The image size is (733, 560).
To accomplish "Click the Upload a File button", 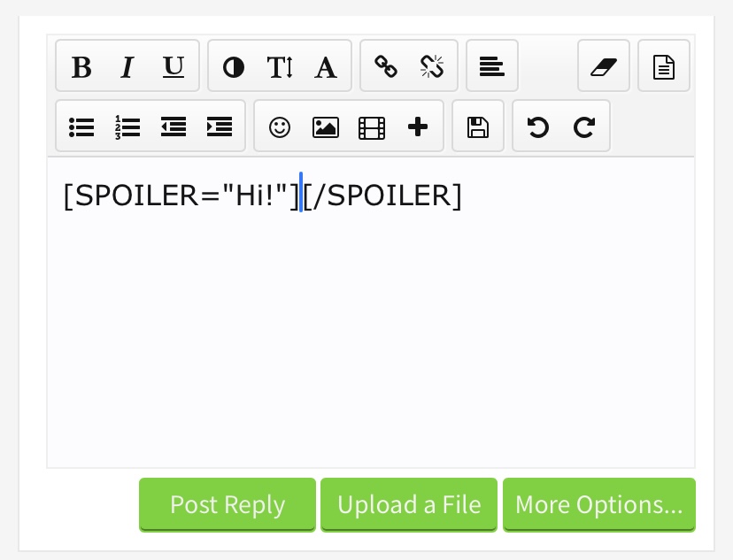I will pyautogui.click(x=409, y=504).
